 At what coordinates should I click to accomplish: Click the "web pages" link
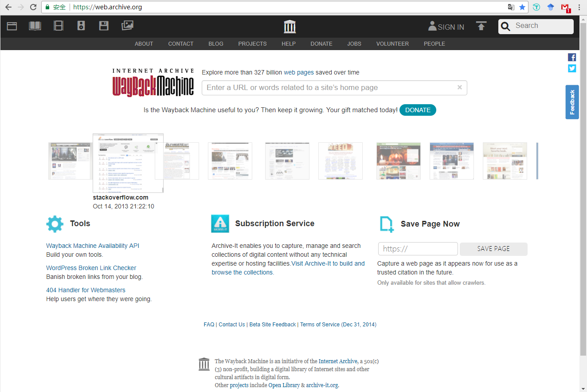tap(299, 72)
